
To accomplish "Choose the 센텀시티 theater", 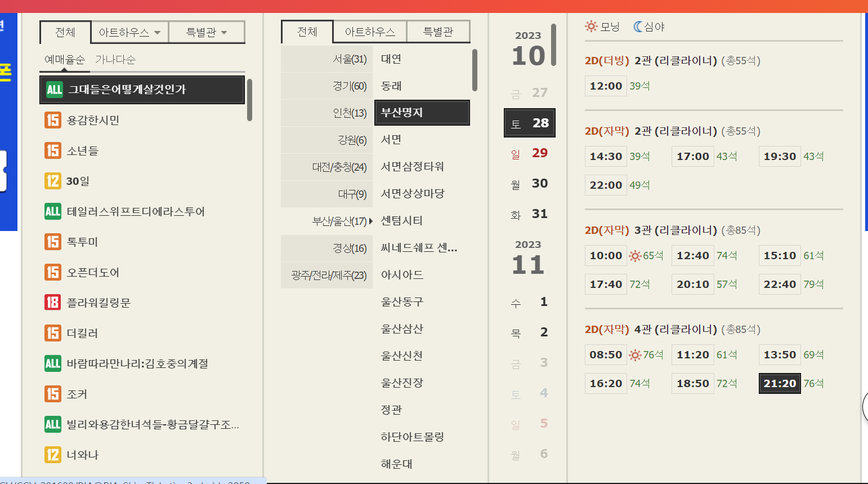I will 402,221.
